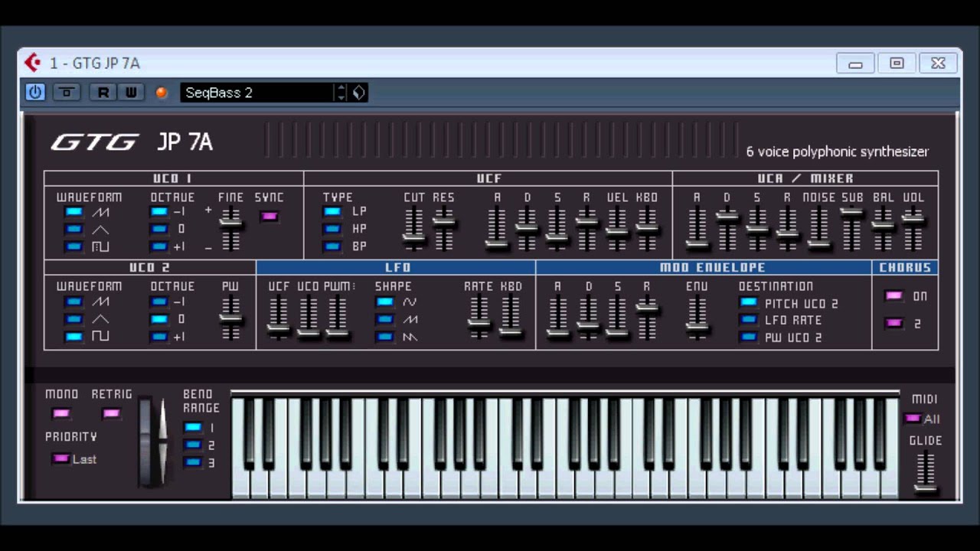
Task: Toggle VCO 1 SYNC button
Action: (269, 217)
